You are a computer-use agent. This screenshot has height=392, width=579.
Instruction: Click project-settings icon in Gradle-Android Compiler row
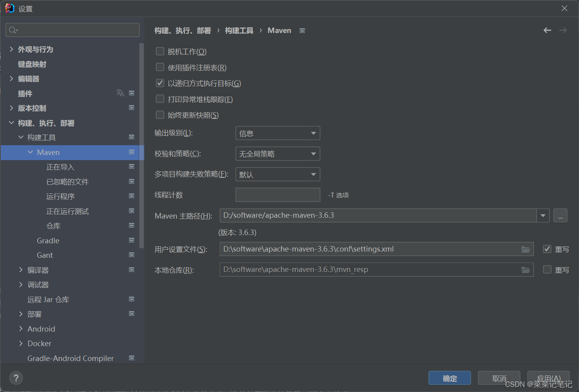point(132,358)
